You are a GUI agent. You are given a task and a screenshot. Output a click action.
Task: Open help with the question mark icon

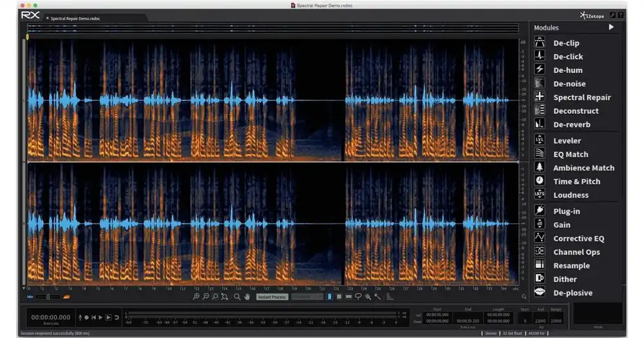coord(620,15)
